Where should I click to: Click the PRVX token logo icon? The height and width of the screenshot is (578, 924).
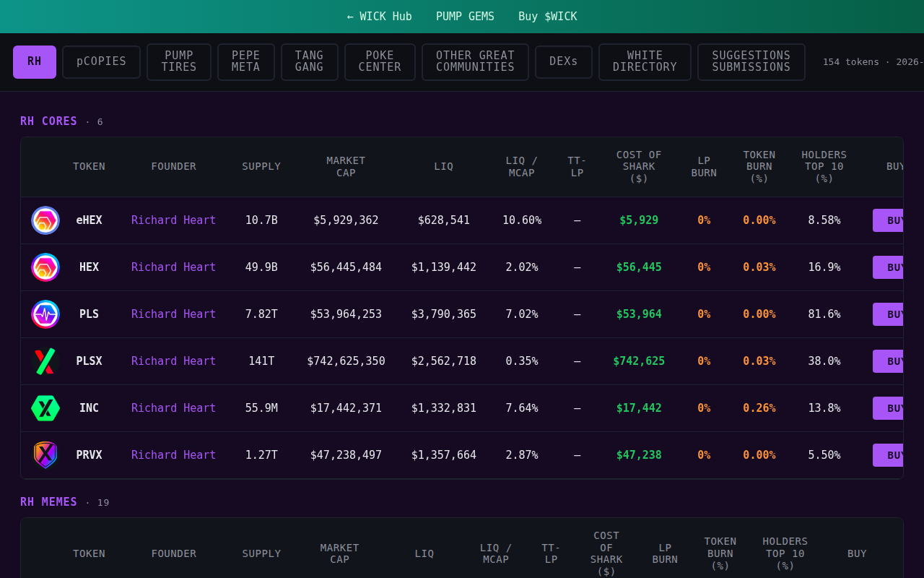tap(45, 455)
